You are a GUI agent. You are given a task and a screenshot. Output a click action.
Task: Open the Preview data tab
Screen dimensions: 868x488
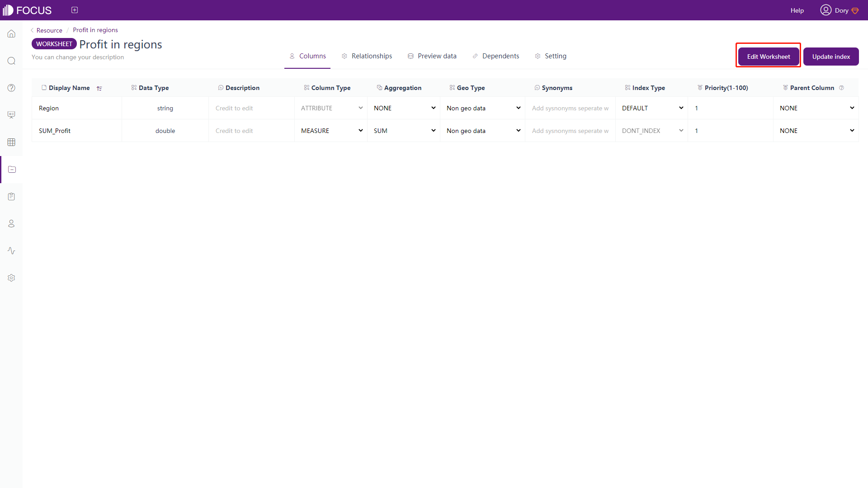[x=432, y=56]
